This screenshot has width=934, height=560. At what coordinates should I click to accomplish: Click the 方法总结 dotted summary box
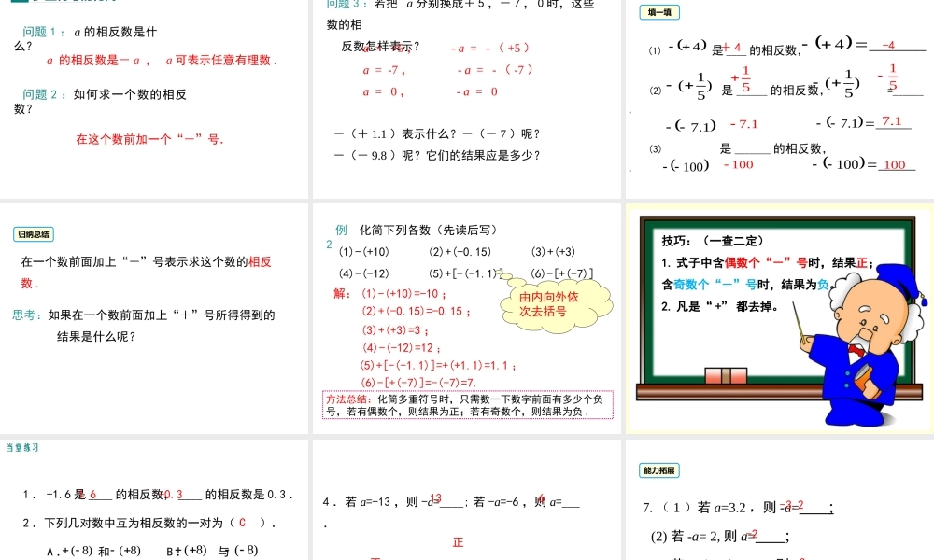(468, 405)
